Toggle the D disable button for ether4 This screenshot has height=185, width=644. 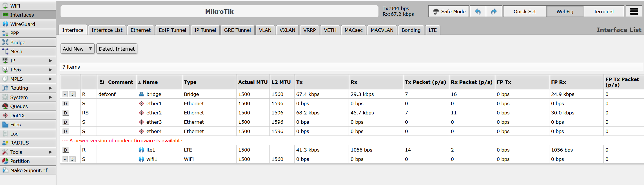click(65, 132)
